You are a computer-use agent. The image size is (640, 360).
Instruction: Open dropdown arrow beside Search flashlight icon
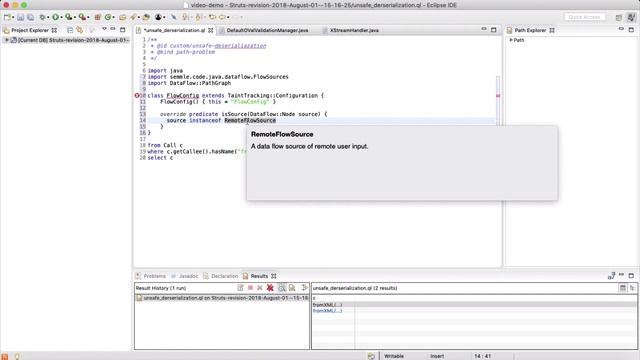coord(139,18)
